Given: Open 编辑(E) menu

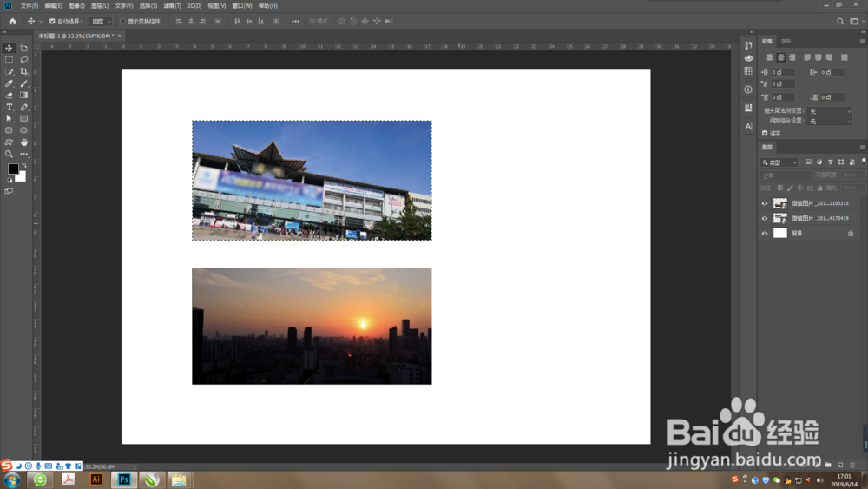Looking at the screenshot, I should [x=53, y=5].
